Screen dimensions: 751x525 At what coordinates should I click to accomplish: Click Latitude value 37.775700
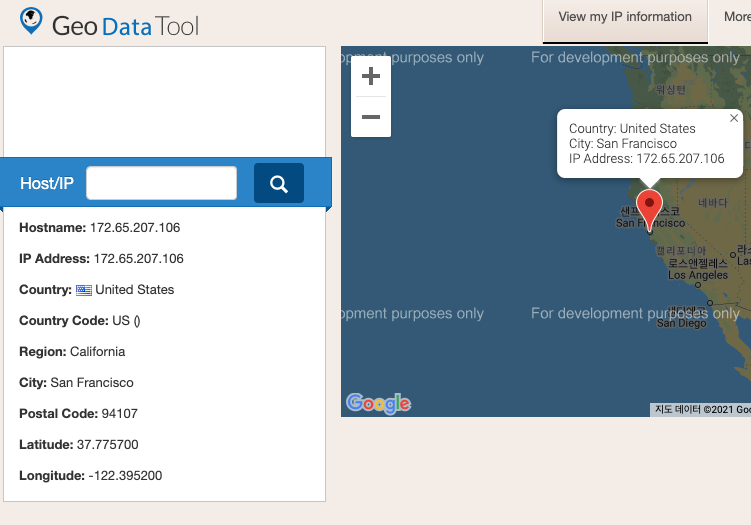point(108,445)
